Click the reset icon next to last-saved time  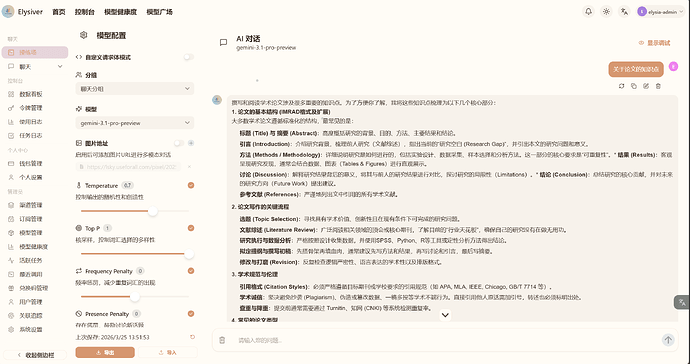click(192, 337)
